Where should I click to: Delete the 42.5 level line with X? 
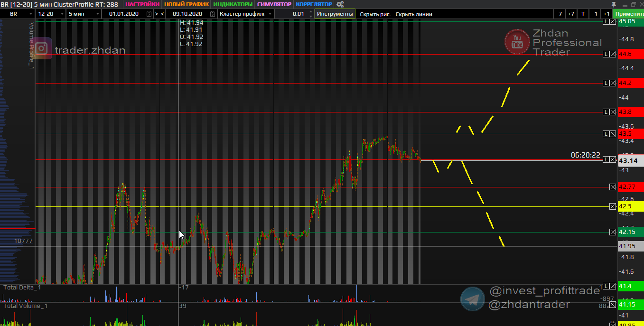613,206
